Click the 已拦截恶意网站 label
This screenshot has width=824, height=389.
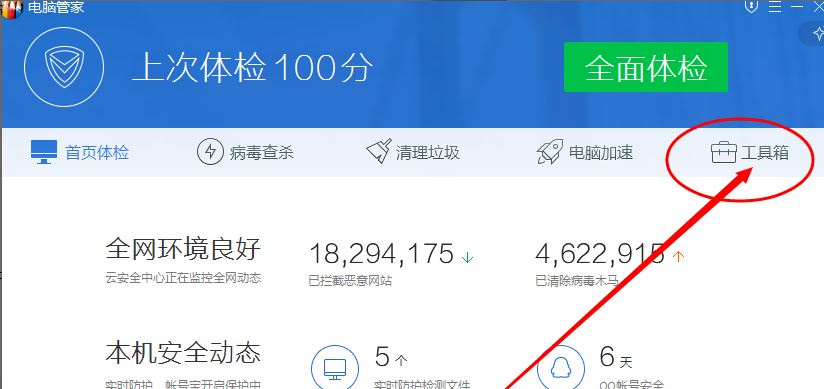tap(350, 281)
